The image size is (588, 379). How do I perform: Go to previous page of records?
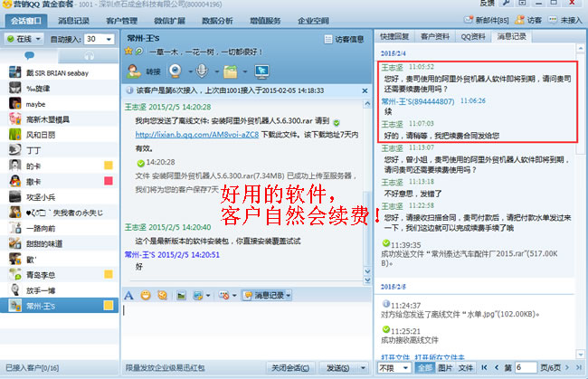497,367
